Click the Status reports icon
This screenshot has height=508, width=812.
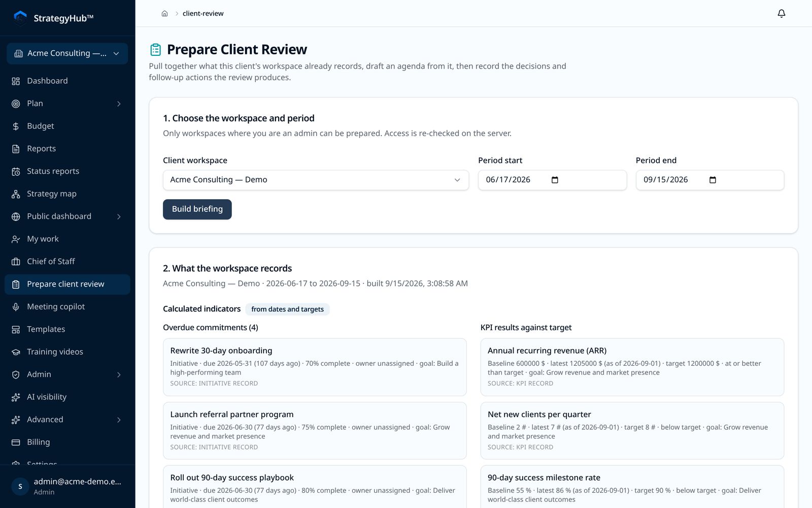[16, 171]
